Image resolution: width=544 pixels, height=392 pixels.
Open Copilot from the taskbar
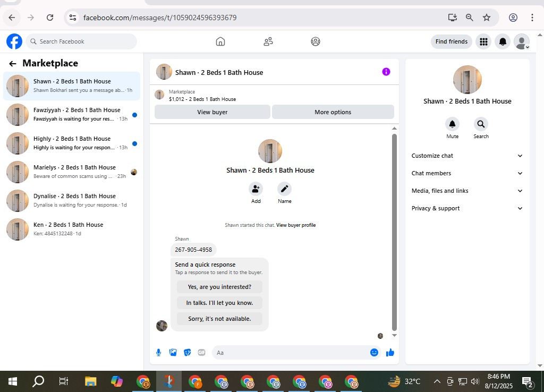point(116,381)
